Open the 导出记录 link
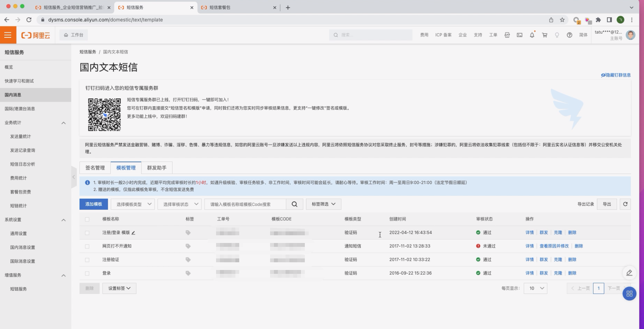This screenshot has height=329, width=644. [586, 204]
